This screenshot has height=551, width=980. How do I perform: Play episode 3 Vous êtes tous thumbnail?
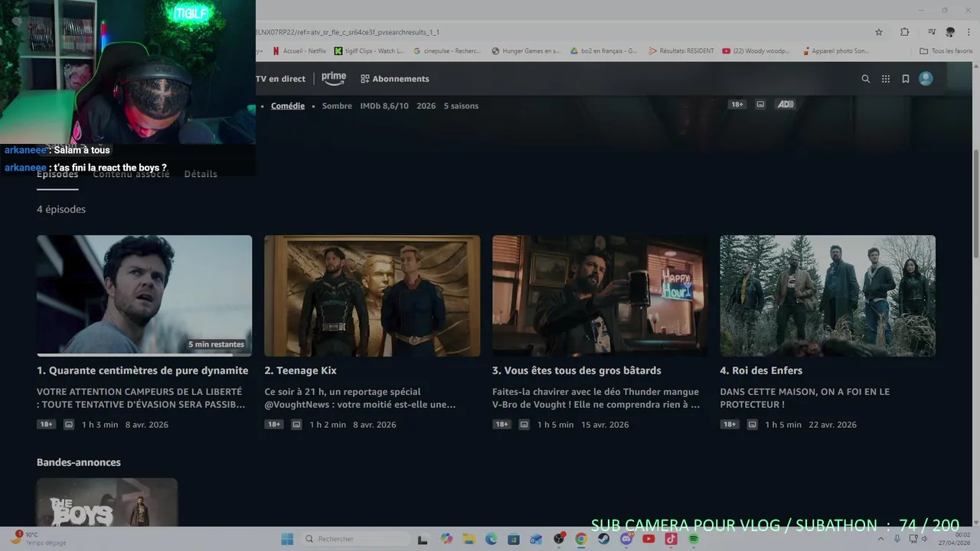600,295
